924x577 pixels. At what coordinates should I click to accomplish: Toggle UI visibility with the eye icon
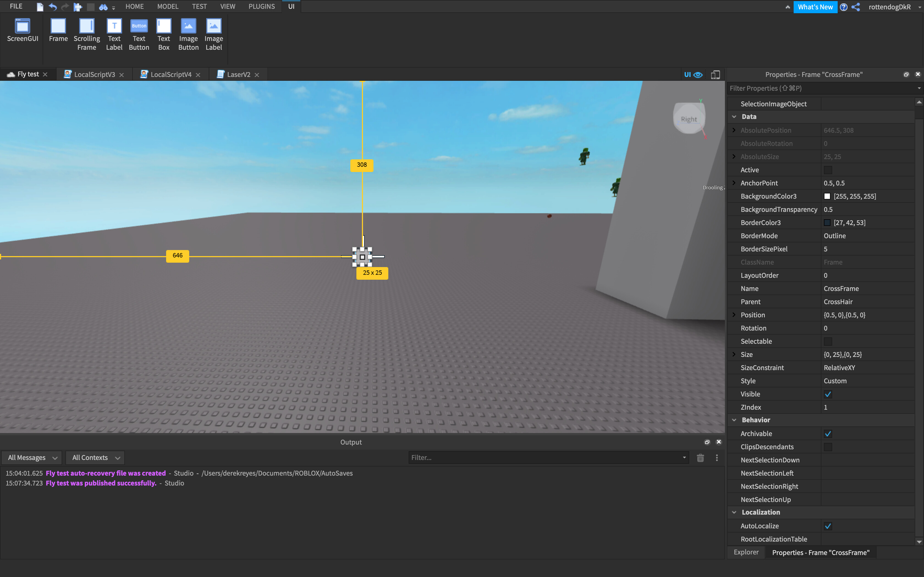(698, 74)
